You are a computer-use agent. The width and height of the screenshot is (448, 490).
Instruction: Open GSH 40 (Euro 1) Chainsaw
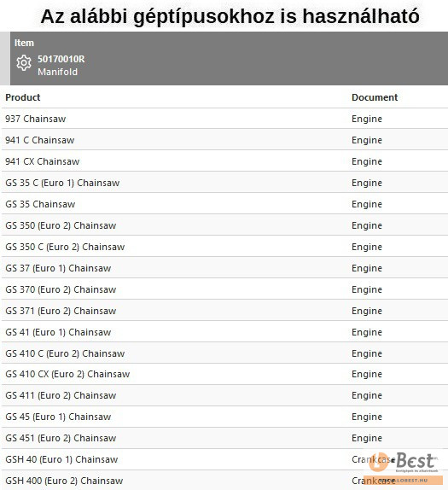pos(61,459)
